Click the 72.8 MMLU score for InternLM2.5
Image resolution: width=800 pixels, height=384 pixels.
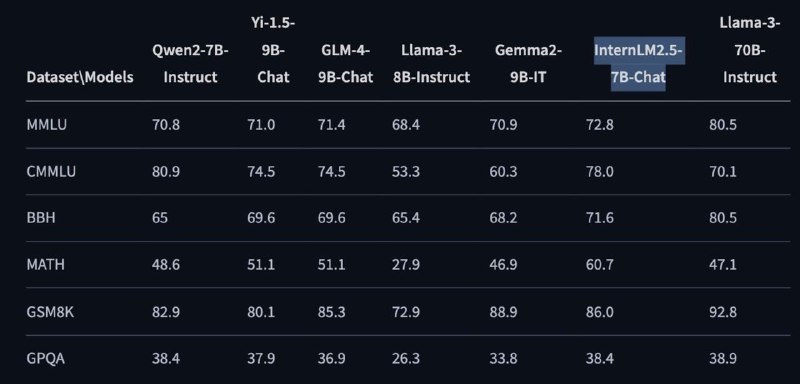click(599, 124)
